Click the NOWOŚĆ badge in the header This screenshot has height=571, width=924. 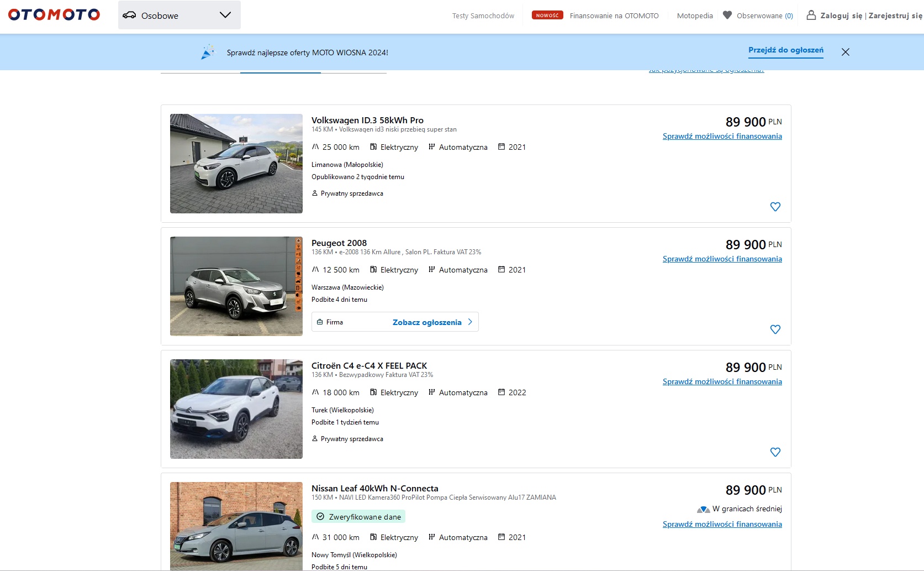click(x=547, y=15)
